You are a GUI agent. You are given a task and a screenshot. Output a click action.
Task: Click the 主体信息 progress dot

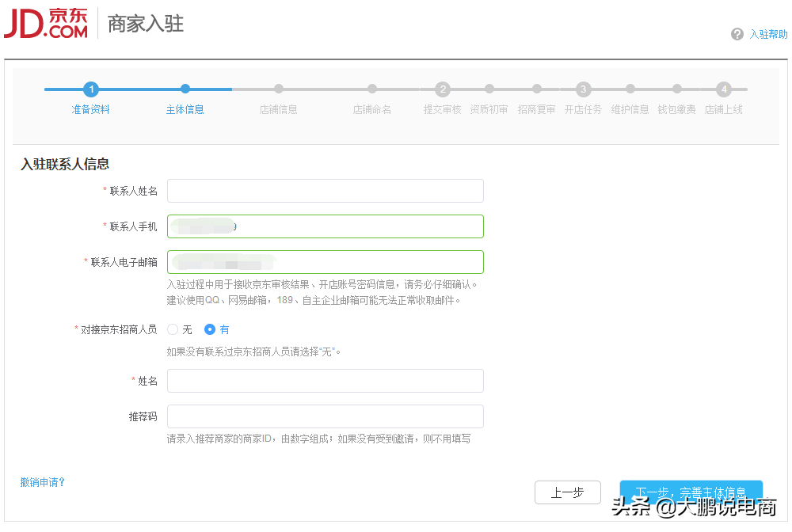coord(185,89)
